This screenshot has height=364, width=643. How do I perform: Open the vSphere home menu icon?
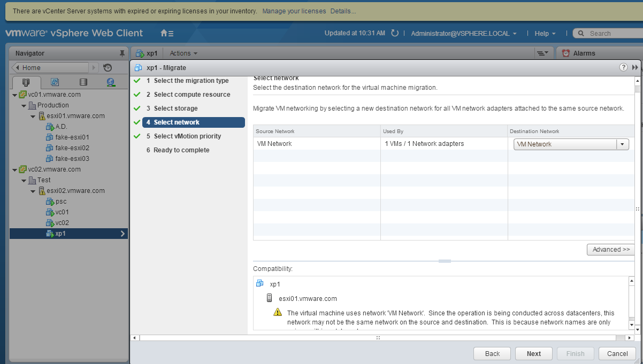(x=167, y=33)
